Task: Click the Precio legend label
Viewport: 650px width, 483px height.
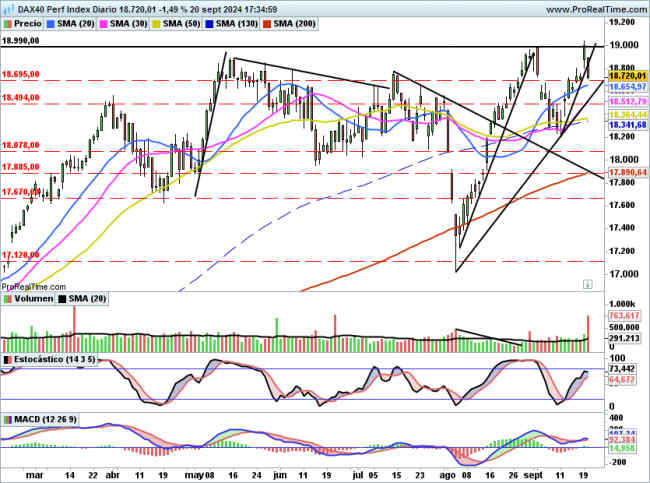Action: coord(27,24)
